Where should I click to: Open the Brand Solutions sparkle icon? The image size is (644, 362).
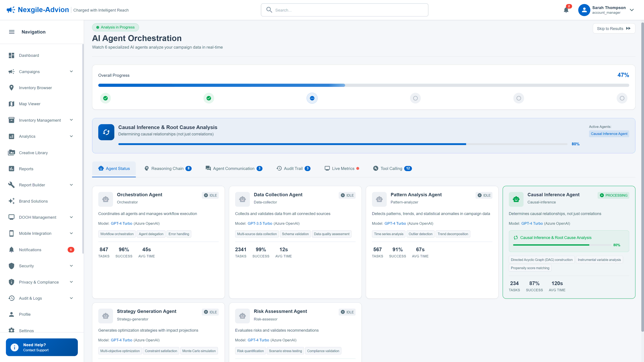coord(12,201)
